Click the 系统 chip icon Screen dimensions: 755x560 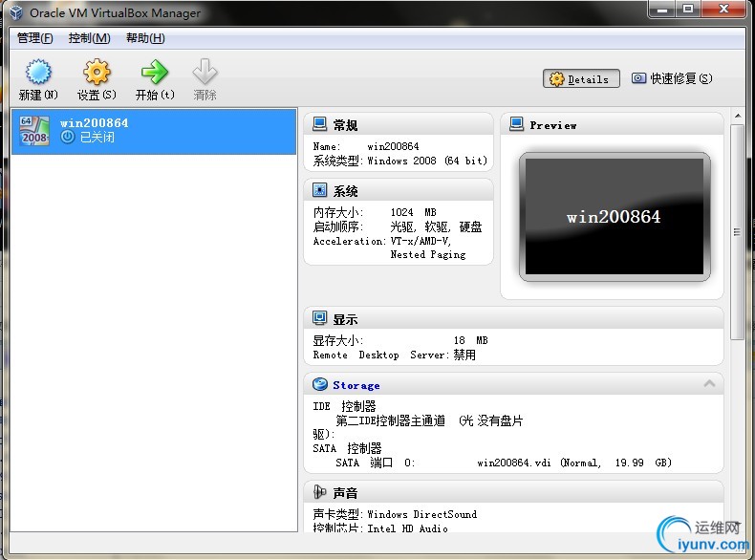pyautogui.click(x=319, y=190)
